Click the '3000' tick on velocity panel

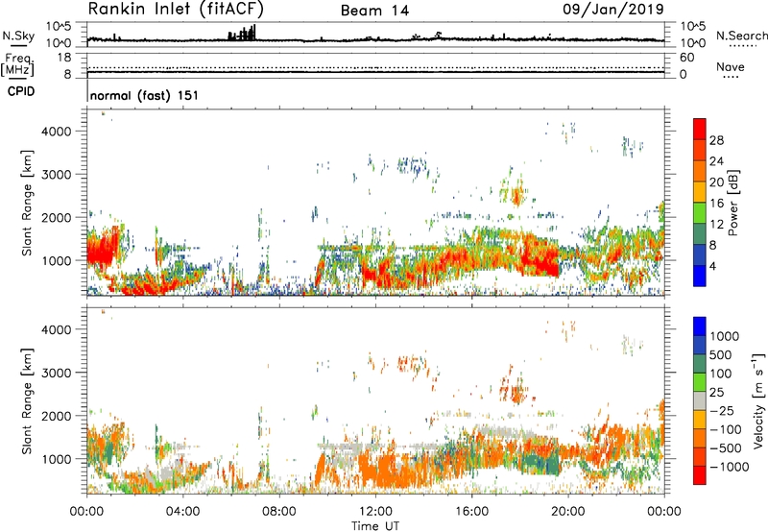[x=57, y=373]
